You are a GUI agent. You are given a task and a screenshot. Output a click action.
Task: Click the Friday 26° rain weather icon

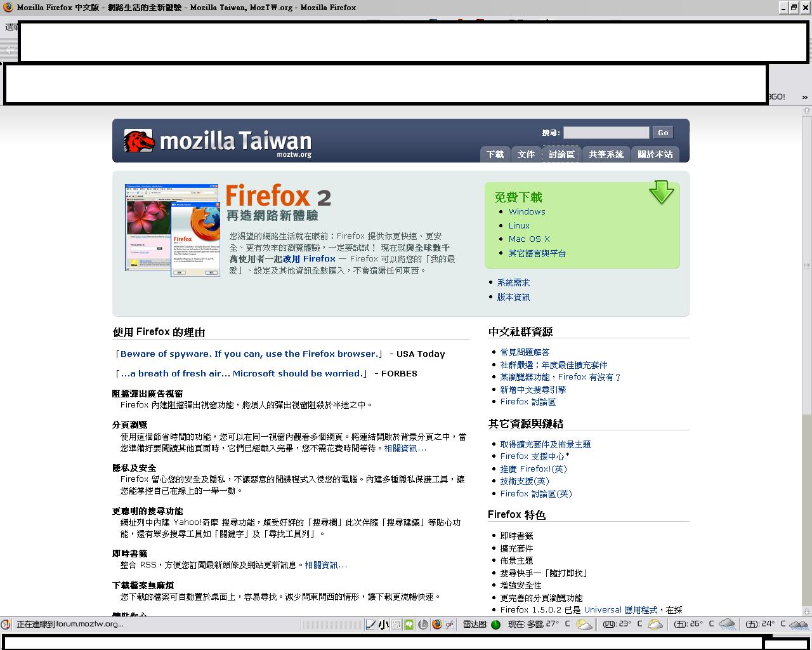coord(727,625)
